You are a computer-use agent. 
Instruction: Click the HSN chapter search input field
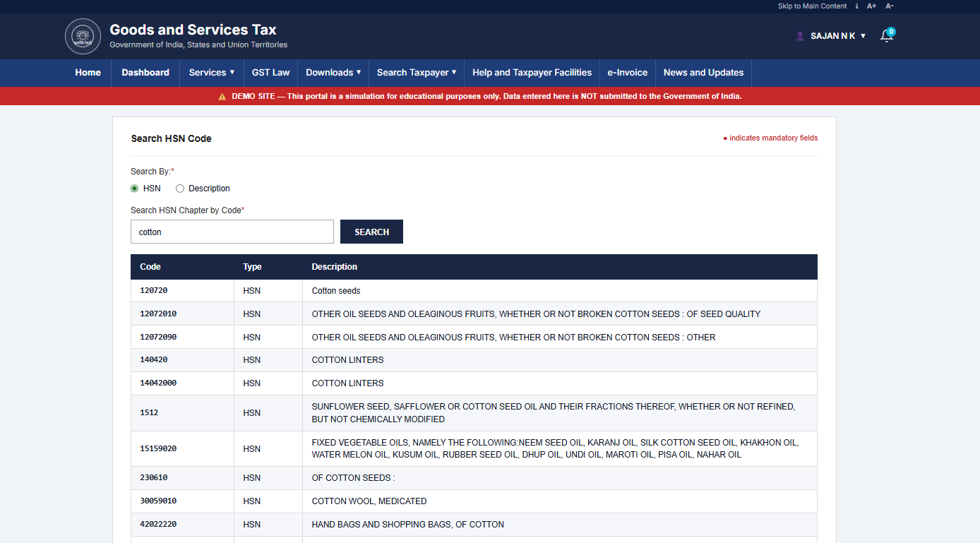tap(232, 232)
